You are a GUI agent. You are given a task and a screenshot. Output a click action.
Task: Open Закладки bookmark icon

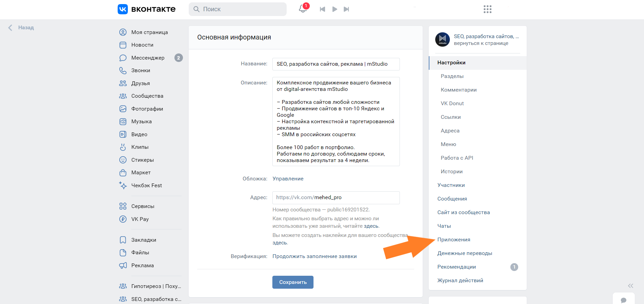pyautogui.click(x=123, y=240)
